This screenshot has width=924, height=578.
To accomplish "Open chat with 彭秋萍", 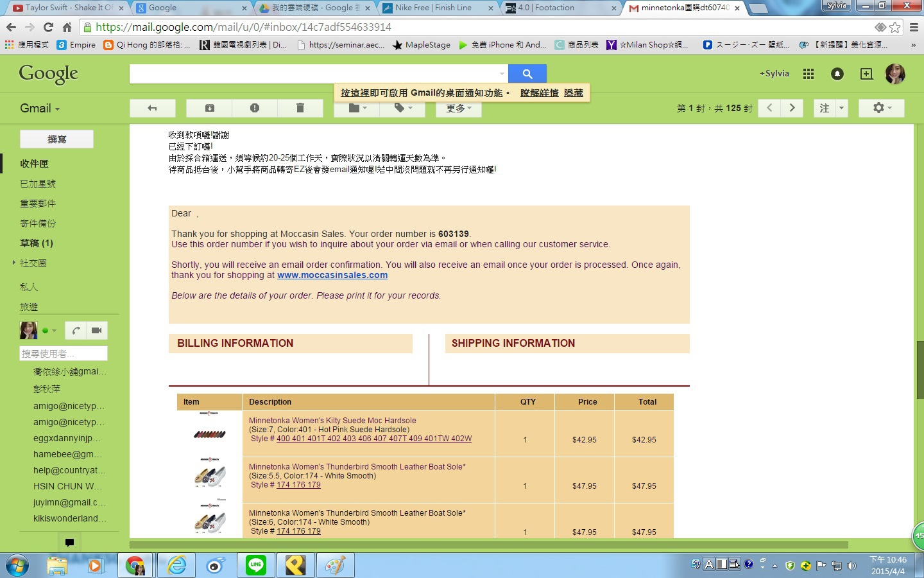I will (47, 389).
